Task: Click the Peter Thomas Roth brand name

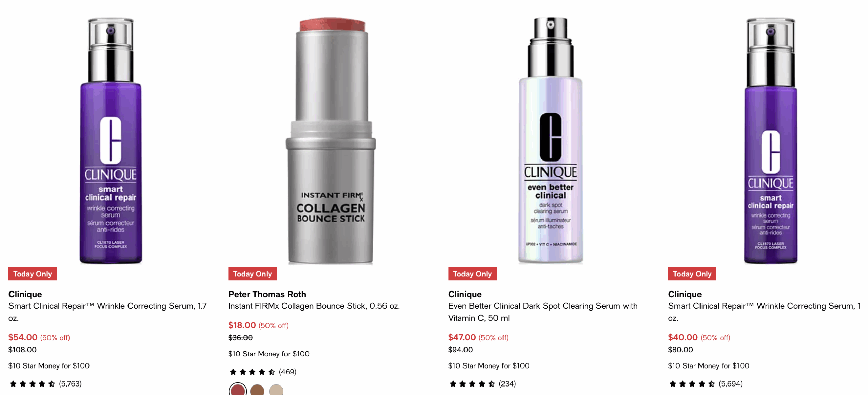Action: coord(267,294)
